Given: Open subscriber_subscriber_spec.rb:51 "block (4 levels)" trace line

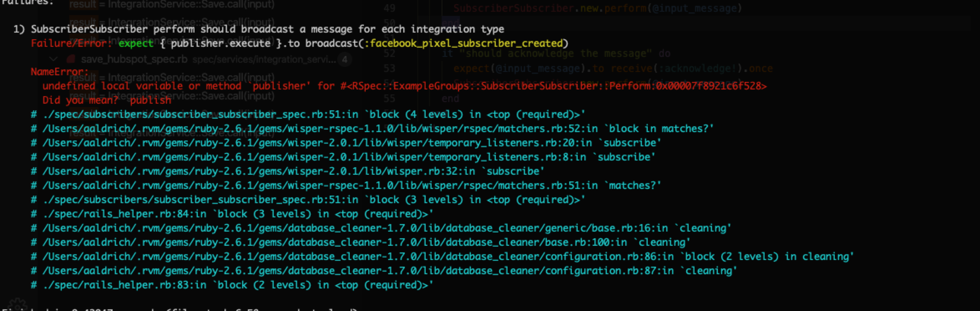Looking at the screenshot, I should coord(308,115).
